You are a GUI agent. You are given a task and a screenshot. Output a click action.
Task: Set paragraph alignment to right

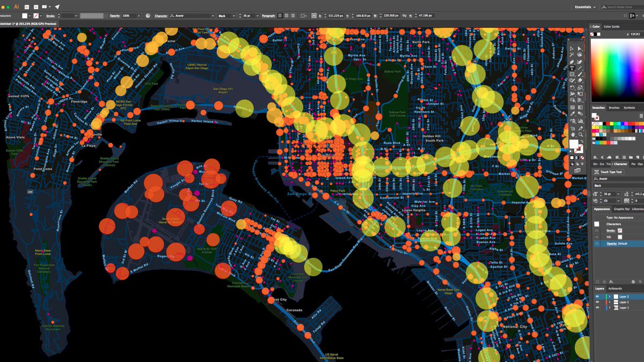(293, 16)
